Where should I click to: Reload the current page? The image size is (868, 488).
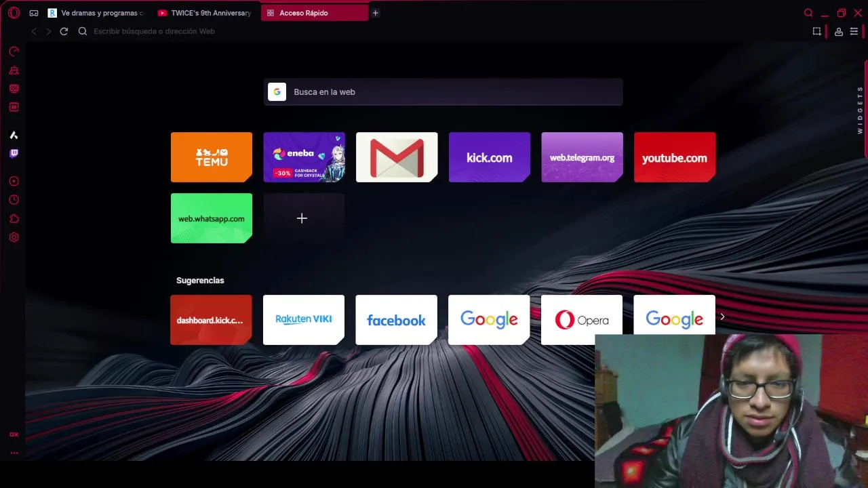coord(64,31)
